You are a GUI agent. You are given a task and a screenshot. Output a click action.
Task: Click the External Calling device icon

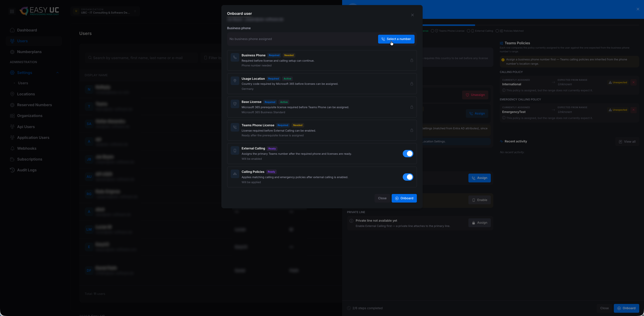(x=235, y=150)
